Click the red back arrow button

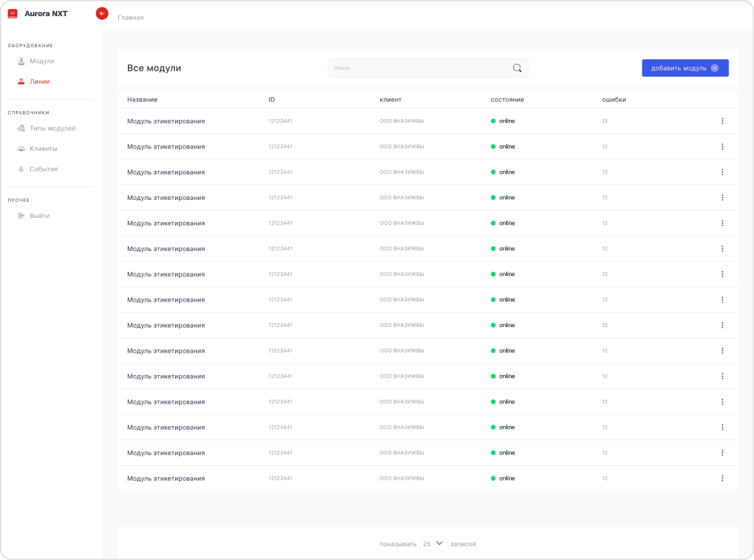(102, 13)
